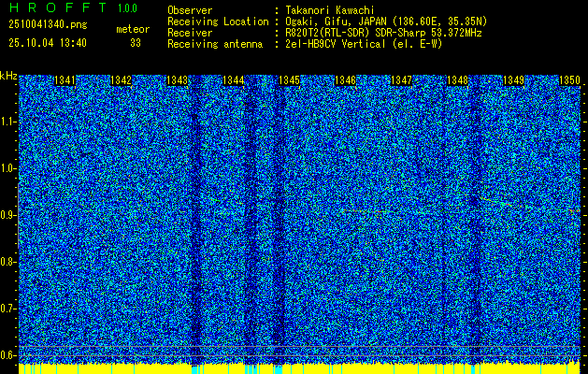Select the 1347 time marker
The width and height of the screenshot is (588, 374).
tap(402, 80)
